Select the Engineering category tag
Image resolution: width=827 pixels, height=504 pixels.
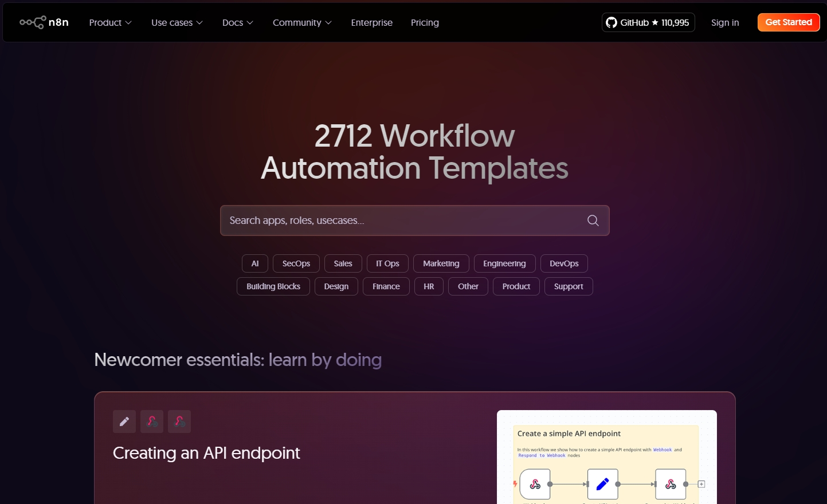coord(504,263)
